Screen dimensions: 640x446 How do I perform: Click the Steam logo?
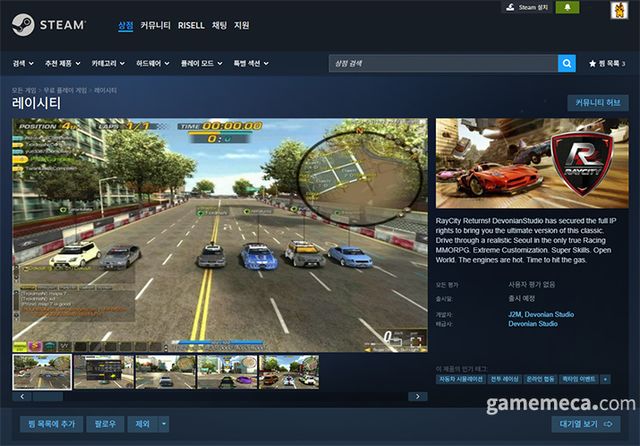49,24
